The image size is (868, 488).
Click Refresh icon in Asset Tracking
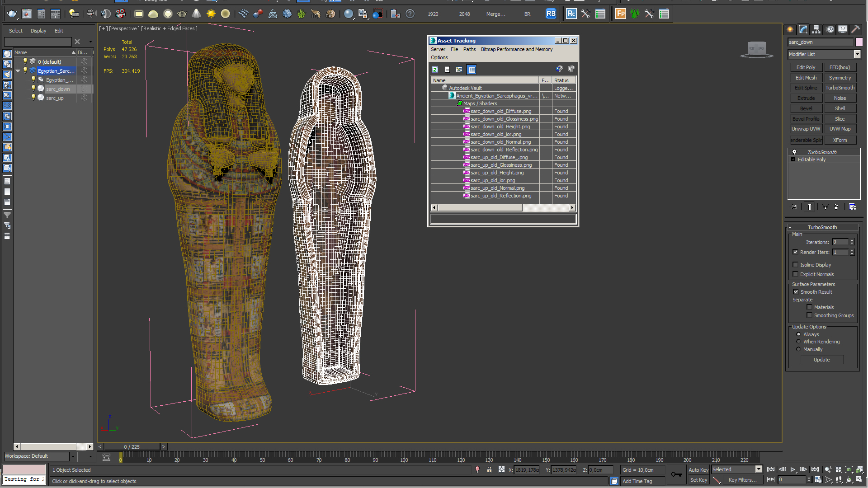pyautogui.click(x=435, y=70)
